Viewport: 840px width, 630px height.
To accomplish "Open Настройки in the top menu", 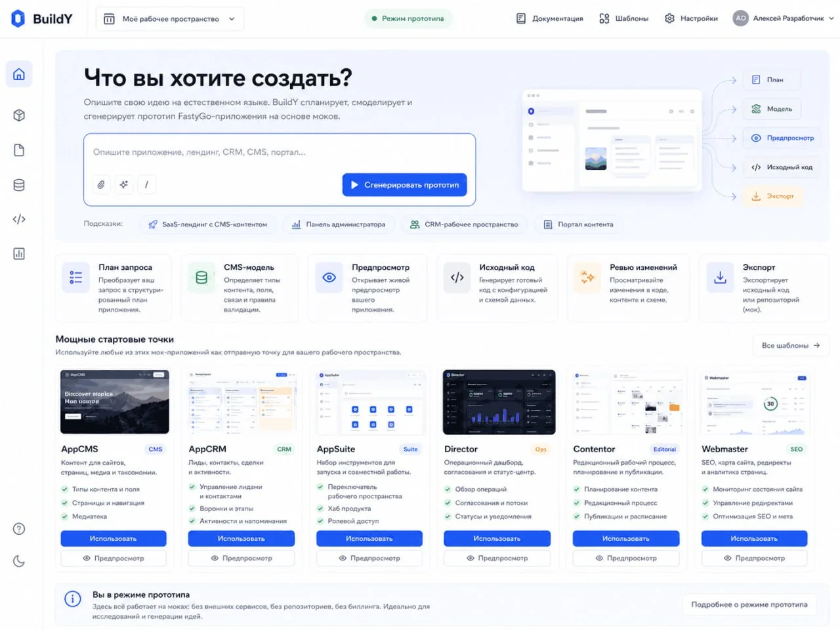I will point(691,18).
